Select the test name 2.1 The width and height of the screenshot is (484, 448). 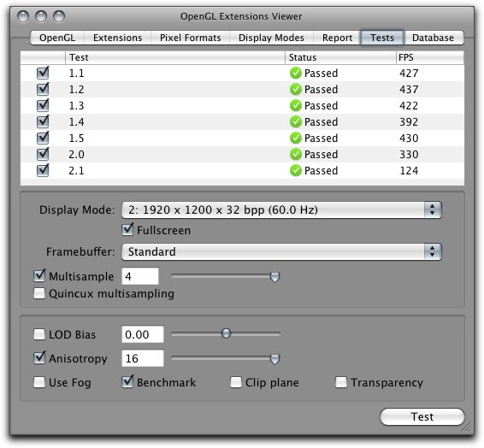76,170
